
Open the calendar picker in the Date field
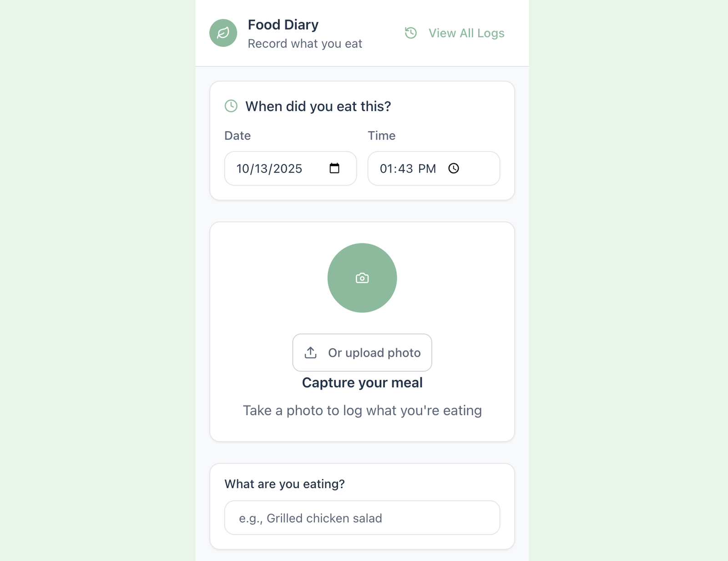(x=334, y=168)
